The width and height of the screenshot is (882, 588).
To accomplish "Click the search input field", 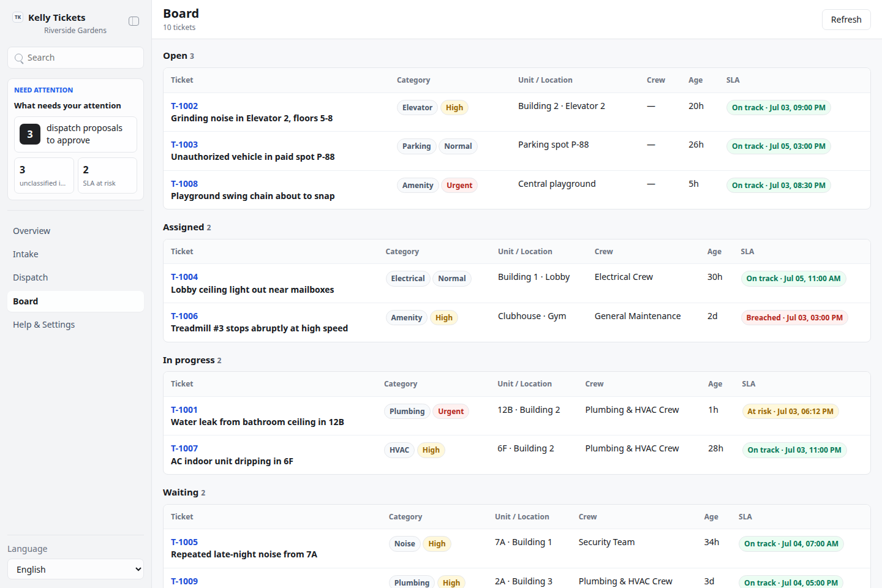I will 75,58.
